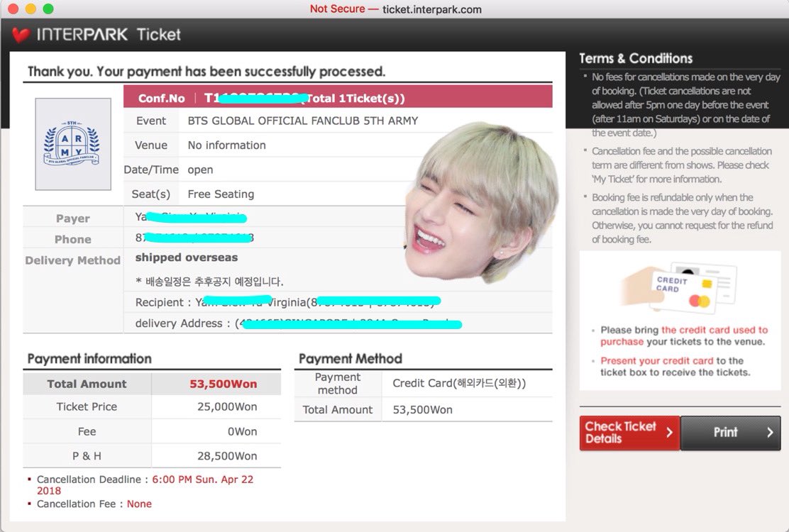
Task: Click the Payment Method heading
Action: (x=351, y=358)
